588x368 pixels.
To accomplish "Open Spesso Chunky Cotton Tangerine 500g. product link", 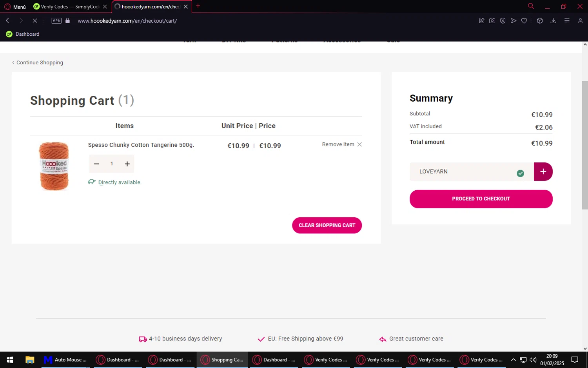I will [141, 145].
